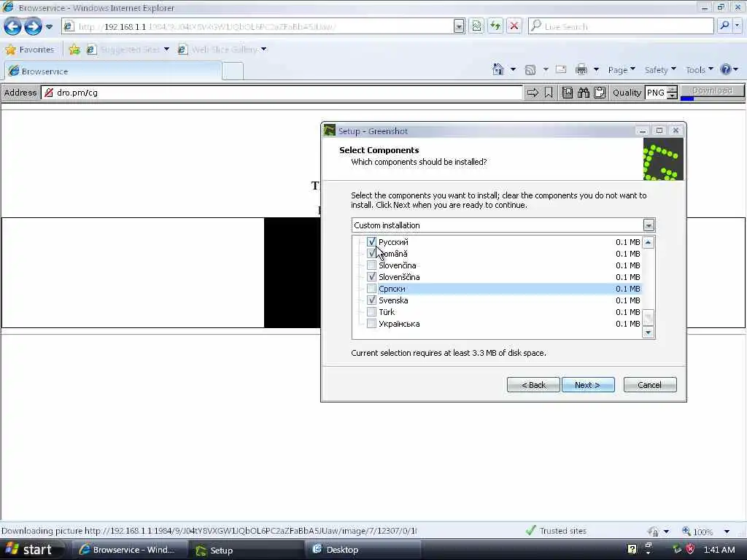Check the Українська language checkbox

371,324
